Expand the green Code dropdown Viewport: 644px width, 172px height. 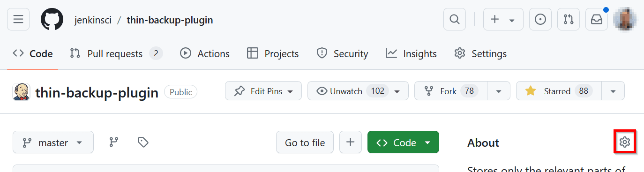[x=404, y=142]
